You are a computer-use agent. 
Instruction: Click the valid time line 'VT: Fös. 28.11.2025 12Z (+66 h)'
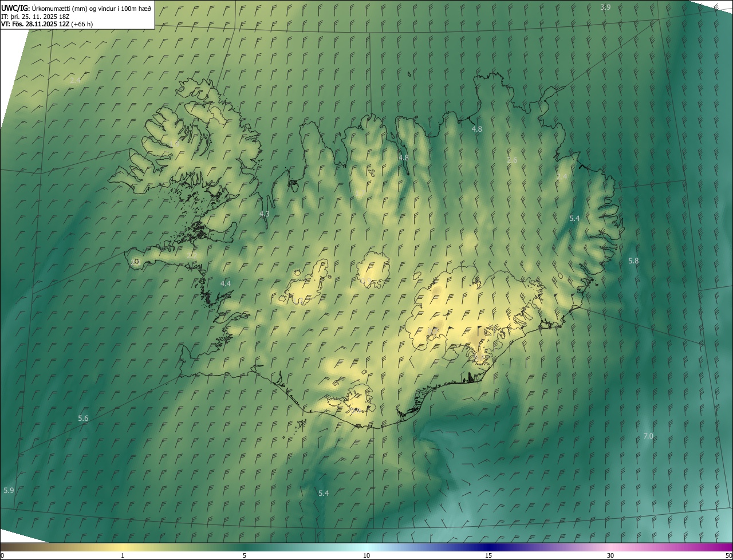click(x=47, y=24)
